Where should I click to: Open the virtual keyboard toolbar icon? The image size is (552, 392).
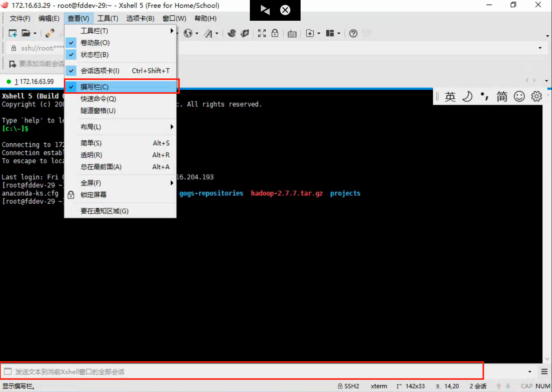[292, 33]
